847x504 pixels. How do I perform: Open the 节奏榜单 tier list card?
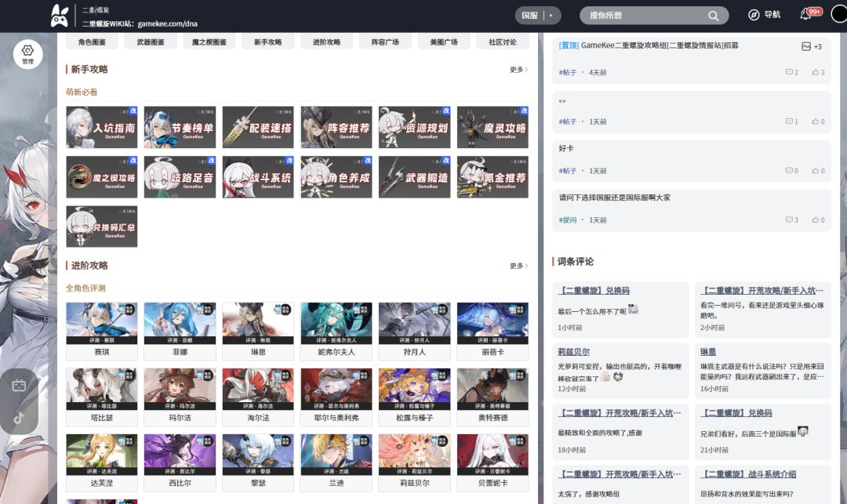[180, 127]
